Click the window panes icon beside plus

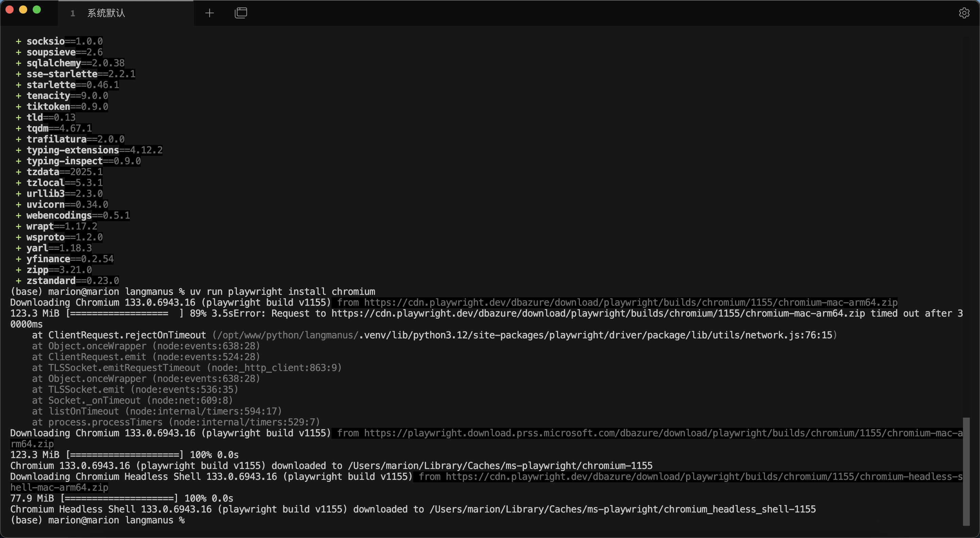(241, 13)
